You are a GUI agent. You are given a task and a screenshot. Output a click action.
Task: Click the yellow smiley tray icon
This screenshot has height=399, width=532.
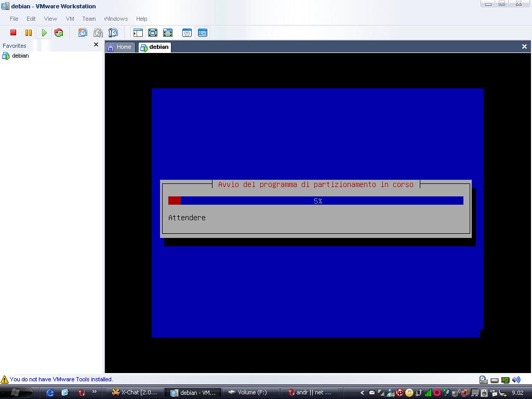tap(409, 393)
